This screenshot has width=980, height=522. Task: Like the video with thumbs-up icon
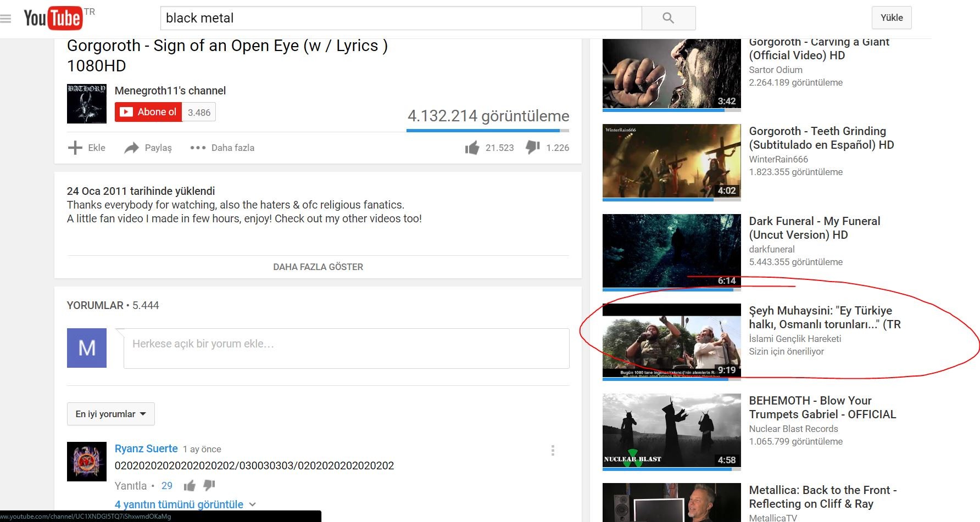472,148
